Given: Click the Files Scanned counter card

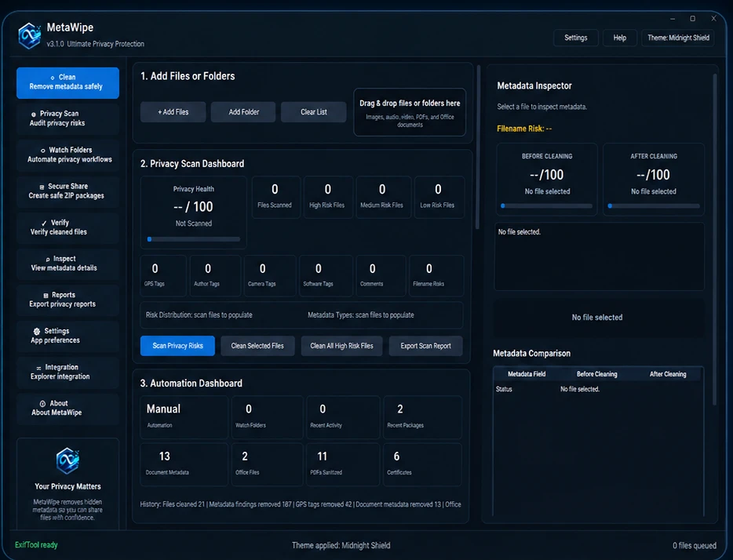Looking at the screenshot, I should click(x=275, y=197).
